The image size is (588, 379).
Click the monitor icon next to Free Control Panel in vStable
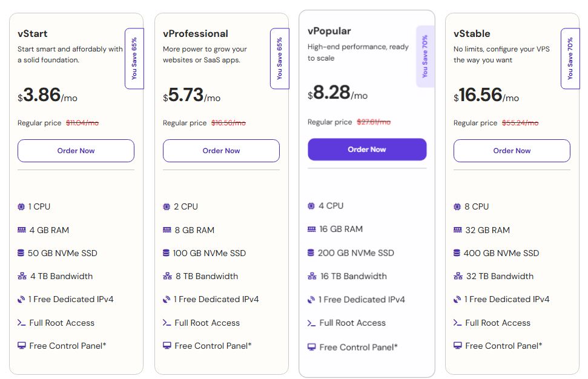point(458,346)
